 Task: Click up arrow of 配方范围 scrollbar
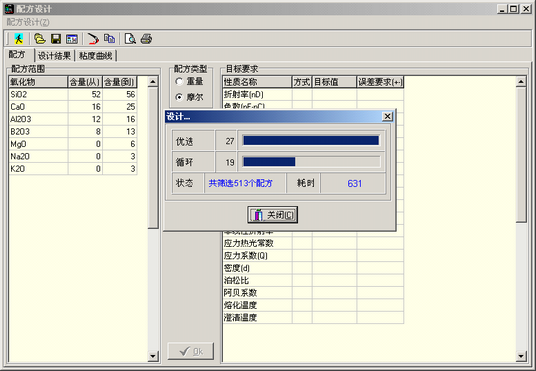153,82
